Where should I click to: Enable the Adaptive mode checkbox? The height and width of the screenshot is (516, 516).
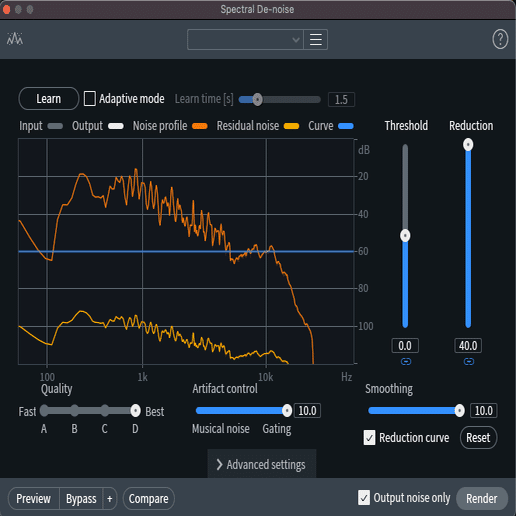[x=89, y=99]
